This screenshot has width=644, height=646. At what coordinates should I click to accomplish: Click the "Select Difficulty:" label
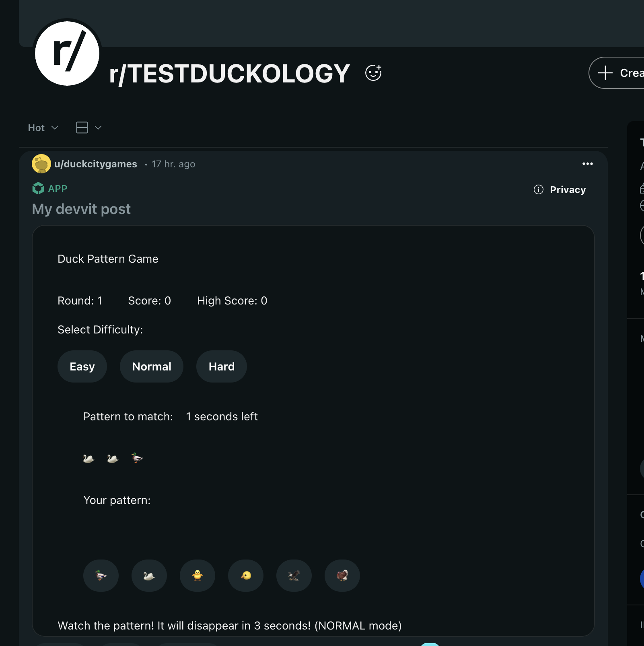(x=100, y=329)
